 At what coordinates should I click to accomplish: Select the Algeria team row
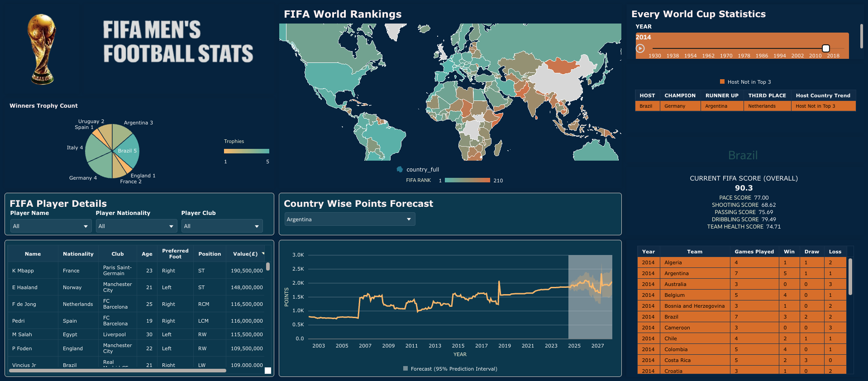(x=741, y=262)
